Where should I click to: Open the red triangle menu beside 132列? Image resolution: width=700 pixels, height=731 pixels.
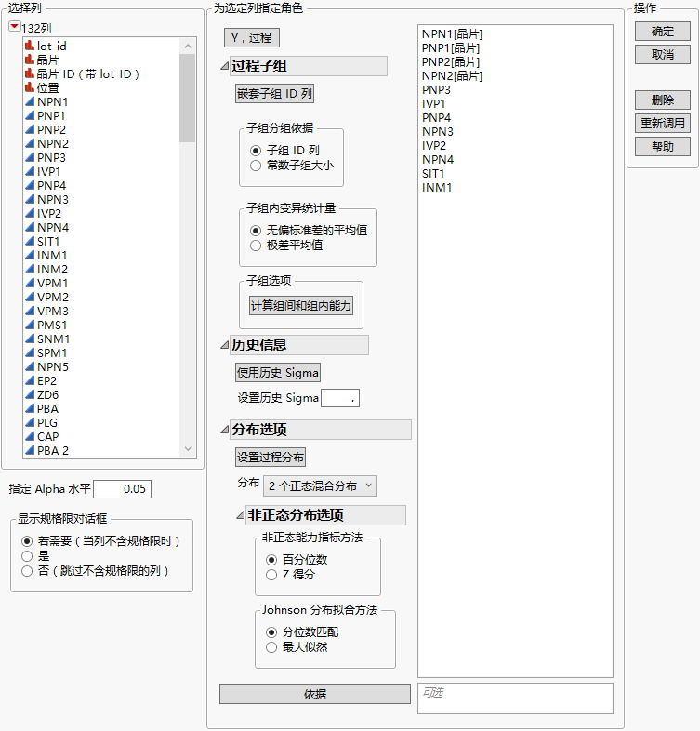15,27
